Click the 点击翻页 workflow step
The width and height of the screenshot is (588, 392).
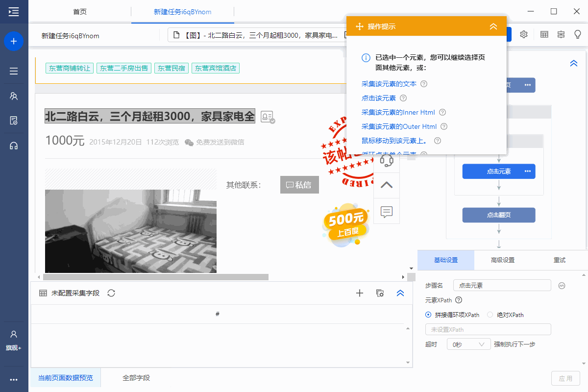tap(499, 215)
